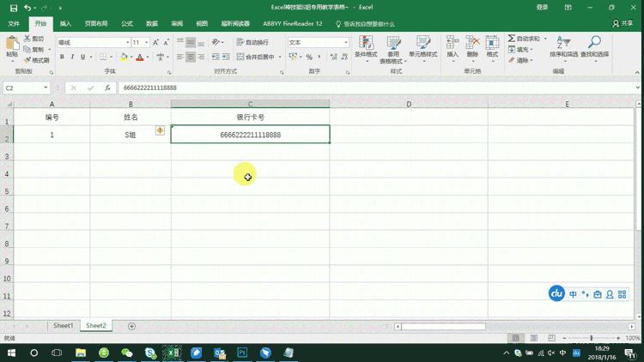The image size is (644, 362).
Task: Open the File (文件) tab
Action: tap(14, 24)
